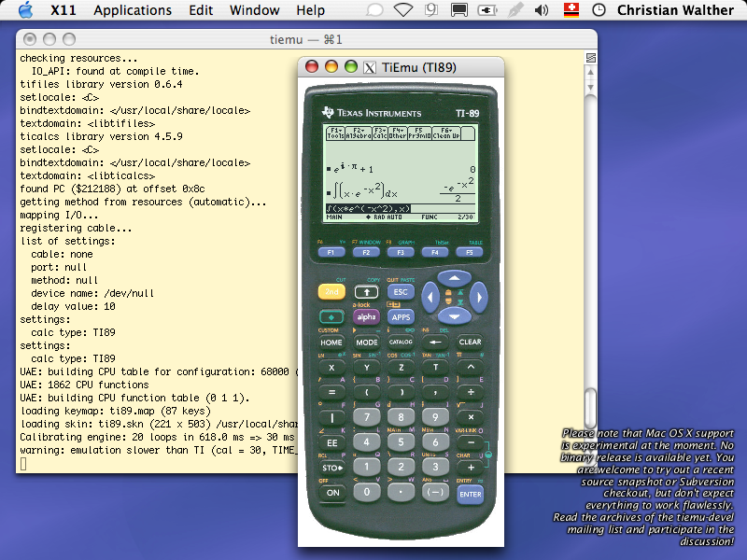Click the Apple logo in menu bar

25,10
